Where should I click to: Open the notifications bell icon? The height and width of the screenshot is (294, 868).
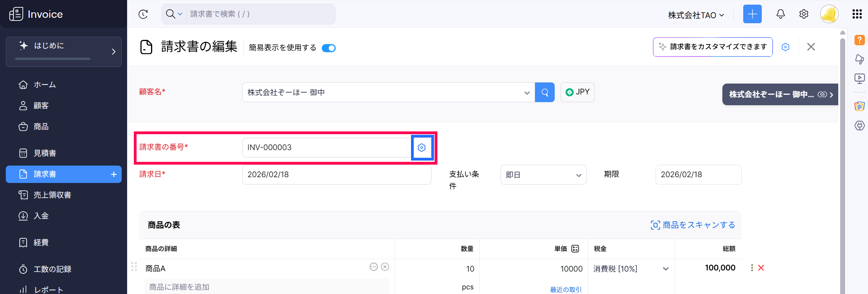coord(780,14)
